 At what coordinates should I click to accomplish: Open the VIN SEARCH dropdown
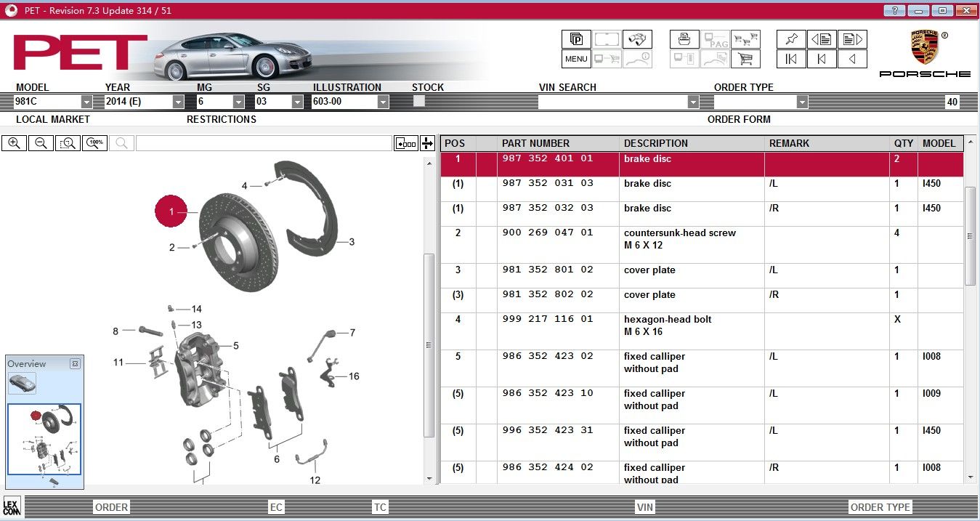tap(693, 102)
